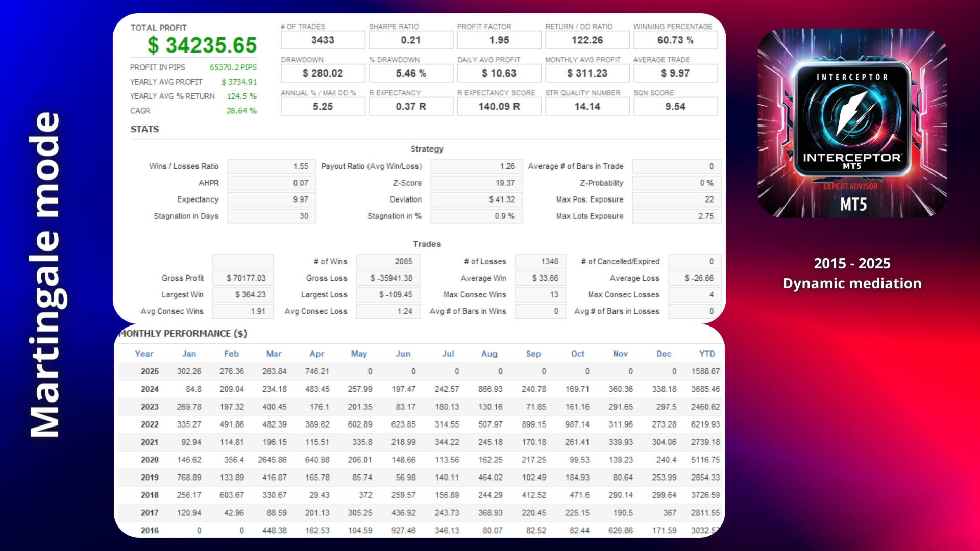The height and width of the screenshot is (551, 980).
Task: Click the total profit $ 34235.65 value
Action: pyautogui.click(x=202, y=45)
